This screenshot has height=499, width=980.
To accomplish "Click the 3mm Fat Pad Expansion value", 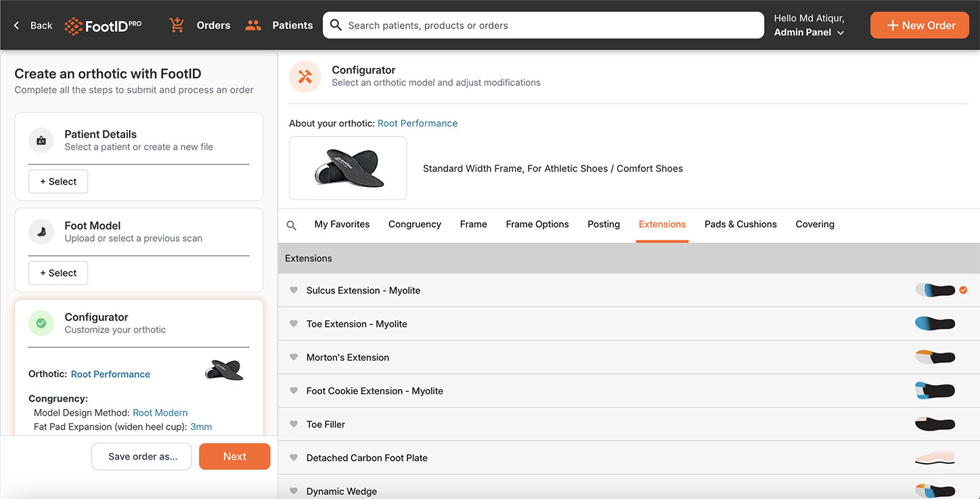I will [x=201, y=427].
